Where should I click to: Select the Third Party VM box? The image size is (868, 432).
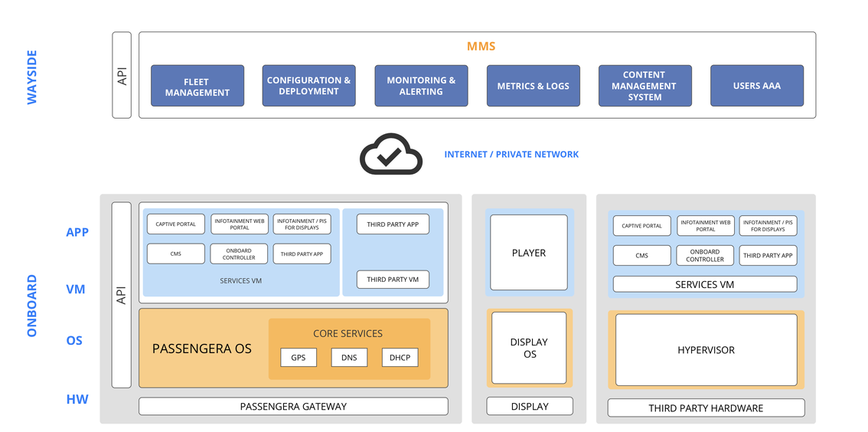tap(393, 280)
